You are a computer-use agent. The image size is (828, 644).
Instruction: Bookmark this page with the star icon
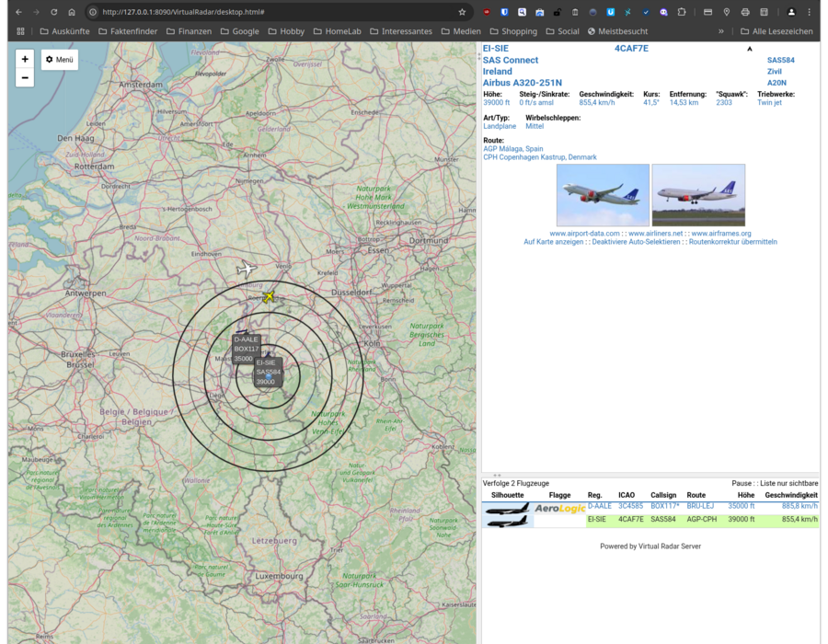tap(462, 12)
